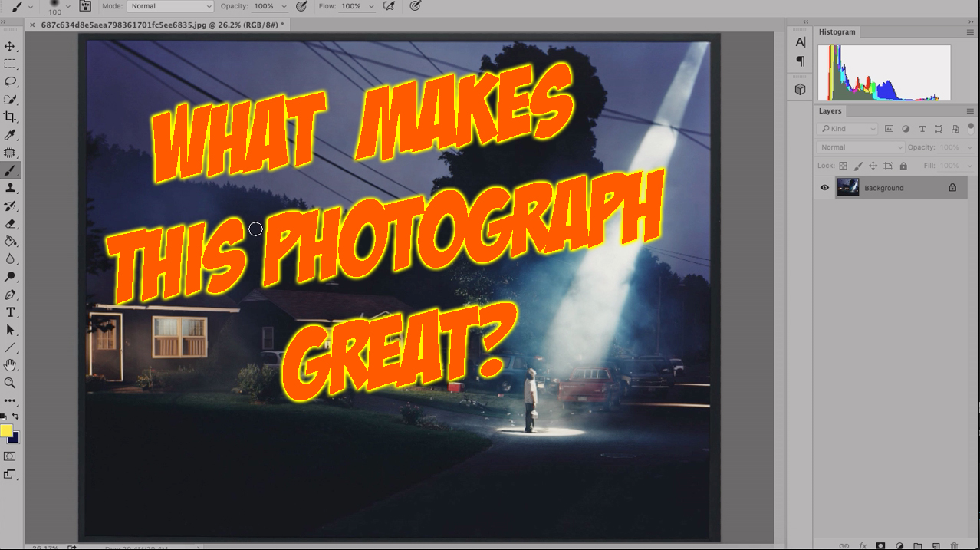Select the Brush tool in the toolbar
This screenshot has width=980, height=550.
coord(10,170)
